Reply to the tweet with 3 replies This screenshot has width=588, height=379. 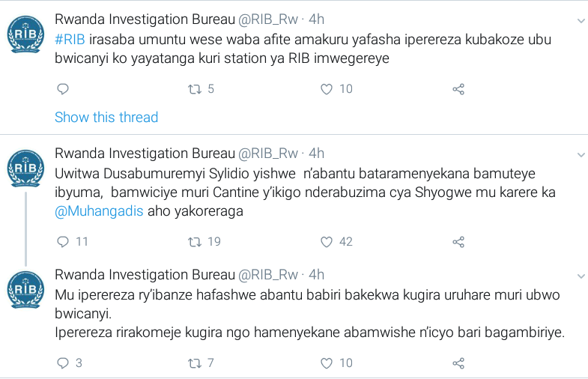click(x=63, y=363)
